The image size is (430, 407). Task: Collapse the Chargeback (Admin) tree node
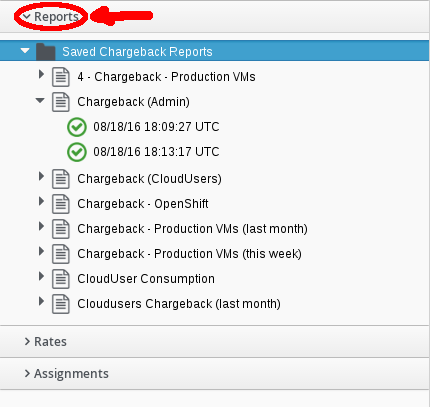[x=40, y=100]
